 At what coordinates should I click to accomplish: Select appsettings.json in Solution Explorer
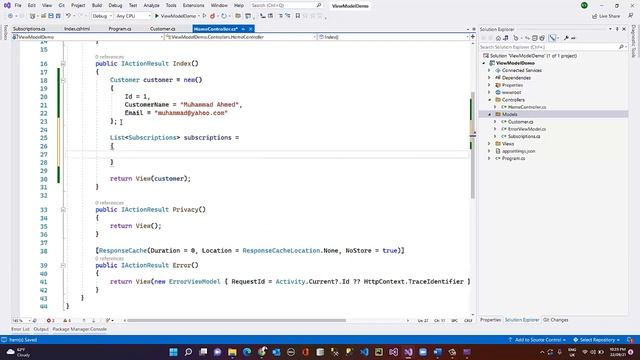pos(518,151)
